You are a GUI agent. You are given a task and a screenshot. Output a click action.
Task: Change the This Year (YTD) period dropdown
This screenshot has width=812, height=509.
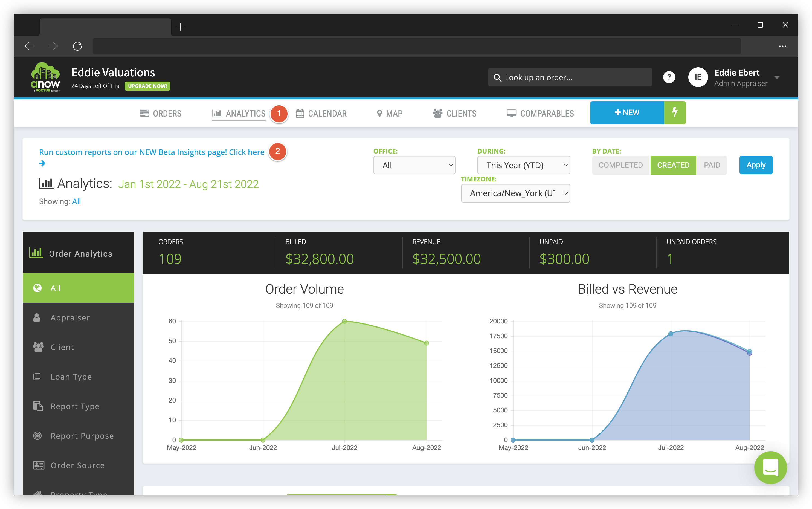point(523,165)
